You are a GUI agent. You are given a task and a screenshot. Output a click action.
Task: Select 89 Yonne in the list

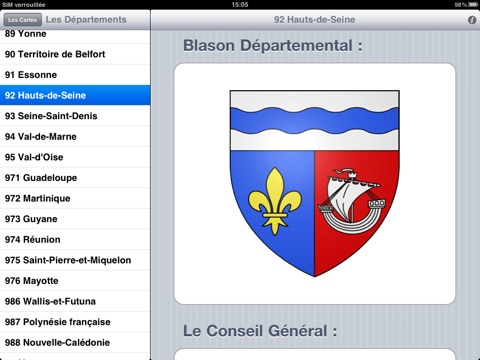[75, 37]
